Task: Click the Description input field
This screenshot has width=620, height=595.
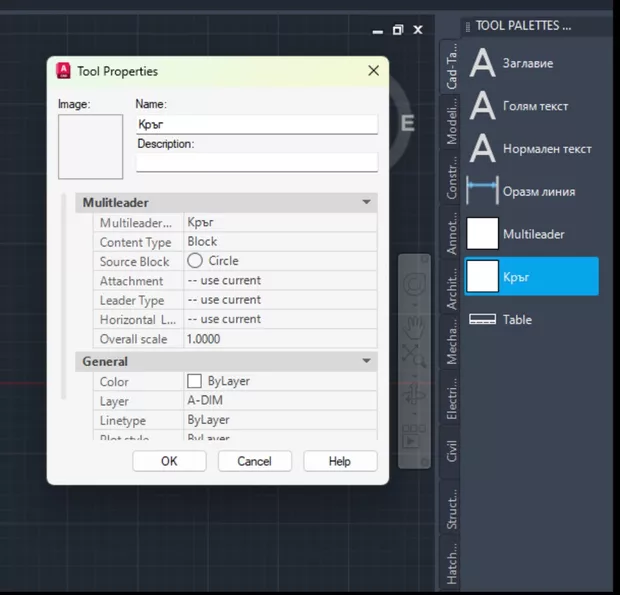Action: coord(257,162)
